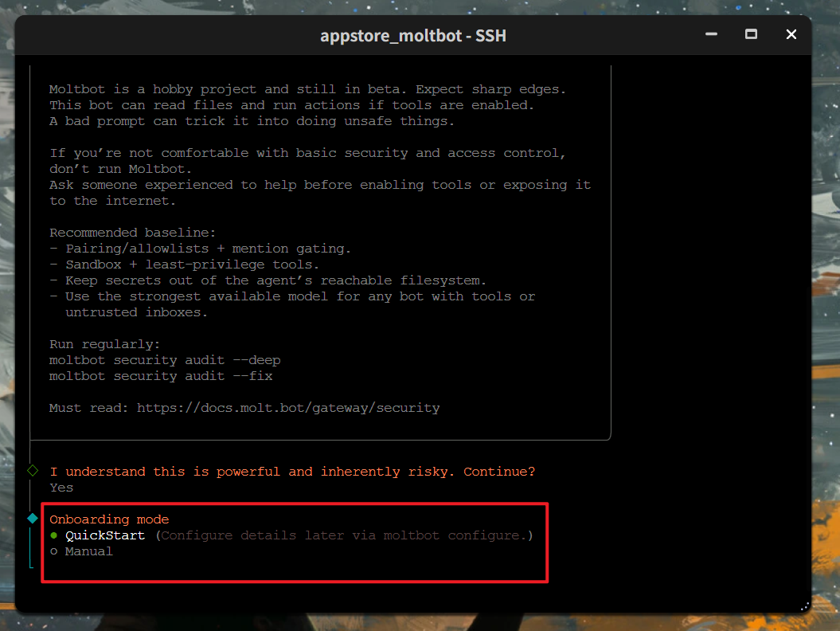The height and width of the screenshot is (631, 840).
Task: Click 'Keep secrets out of the agent's' line
Action: (268, 281)
